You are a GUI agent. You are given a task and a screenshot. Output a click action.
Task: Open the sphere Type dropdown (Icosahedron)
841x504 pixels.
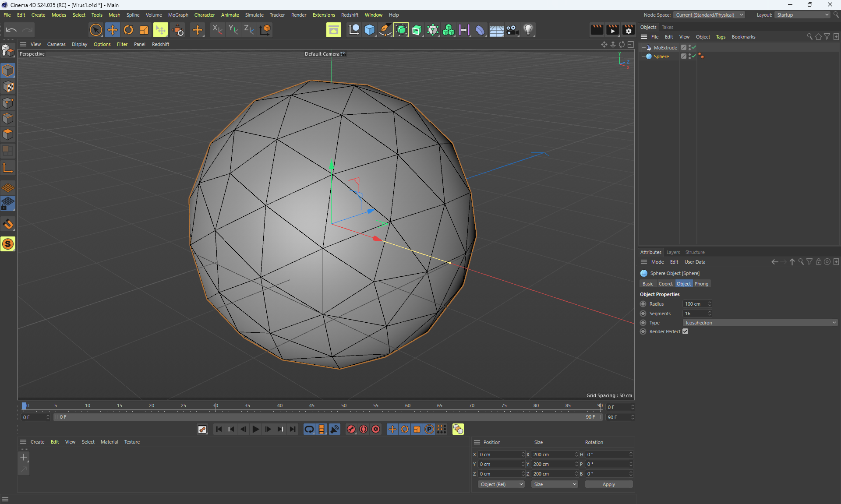[x=760, y=323]
